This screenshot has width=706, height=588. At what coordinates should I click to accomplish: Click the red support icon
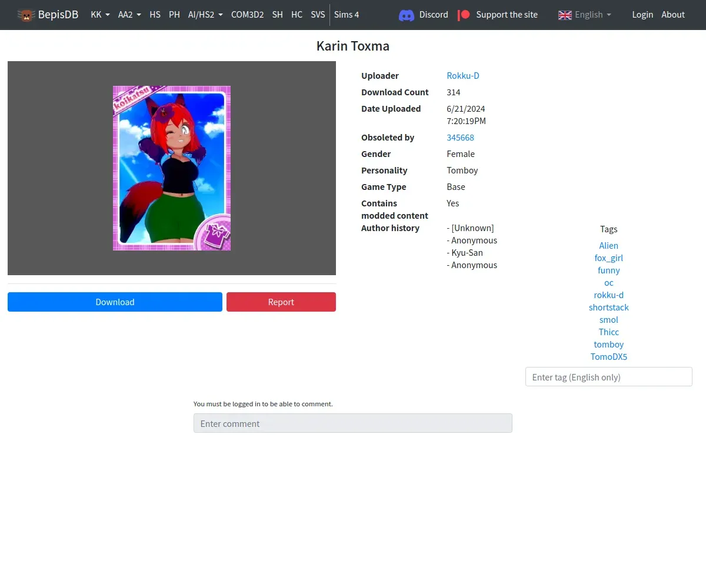(464, 15)
